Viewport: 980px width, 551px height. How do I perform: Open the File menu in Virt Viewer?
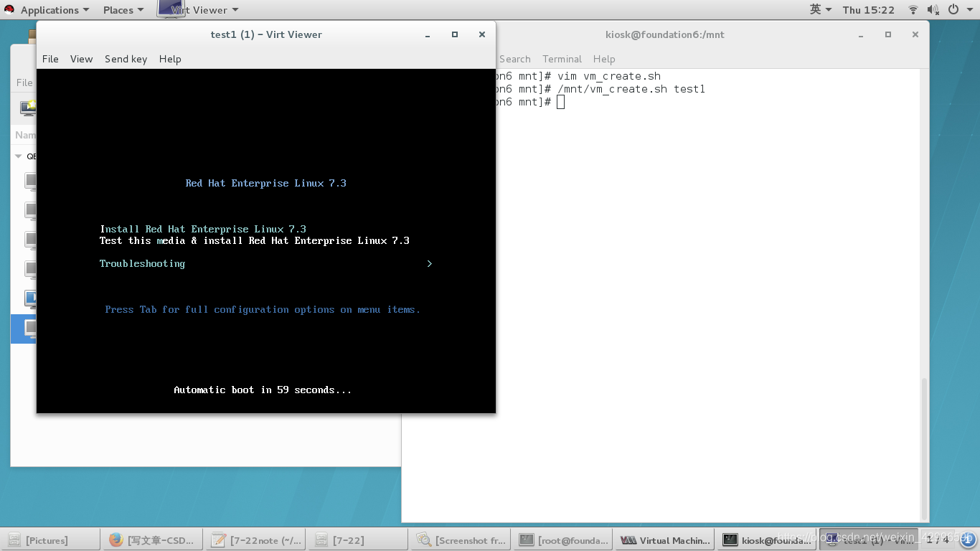[50, 59]
